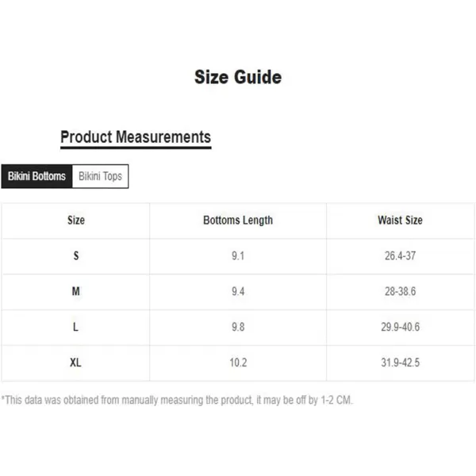The height and width of the screenshot is (476, 476).
Task: Select the S size row label
Action: [76, 256]
